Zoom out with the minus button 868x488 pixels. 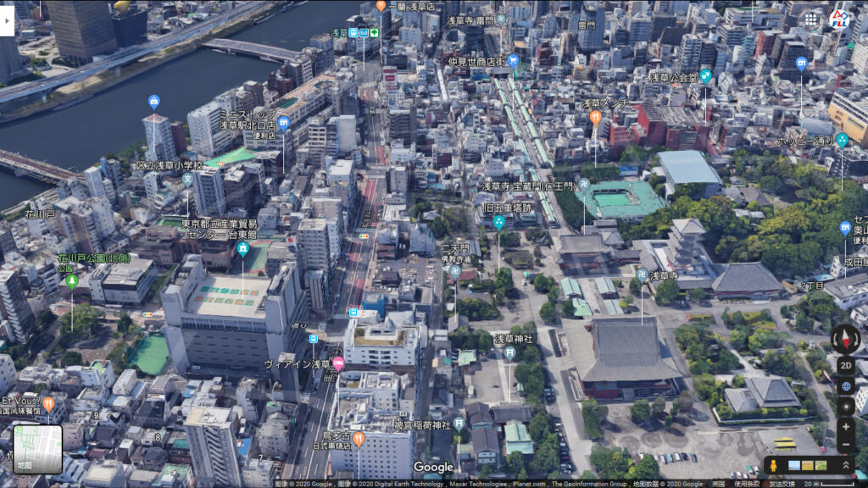pos(846,444)
